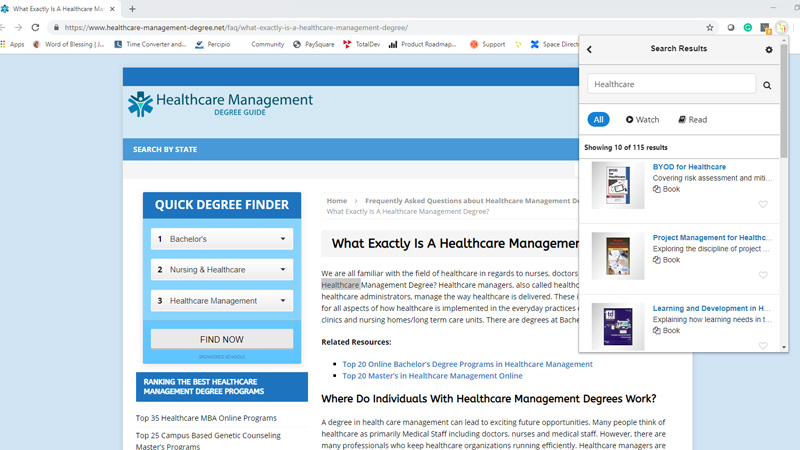Open a new browser tab
800x450 pixels.
[132, 9]
